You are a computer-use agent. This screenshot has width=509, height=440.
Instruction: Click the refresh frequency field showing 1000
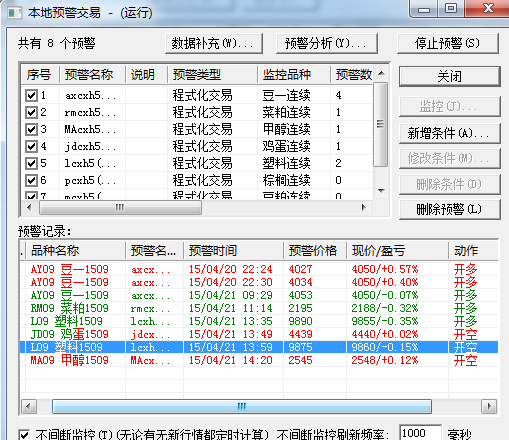(x=421, y=433)
